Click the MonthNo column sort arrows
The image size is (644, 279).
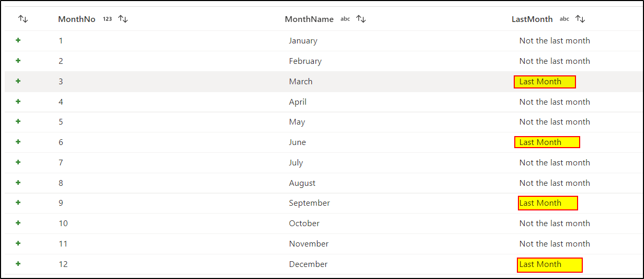[x=123, y=19]
